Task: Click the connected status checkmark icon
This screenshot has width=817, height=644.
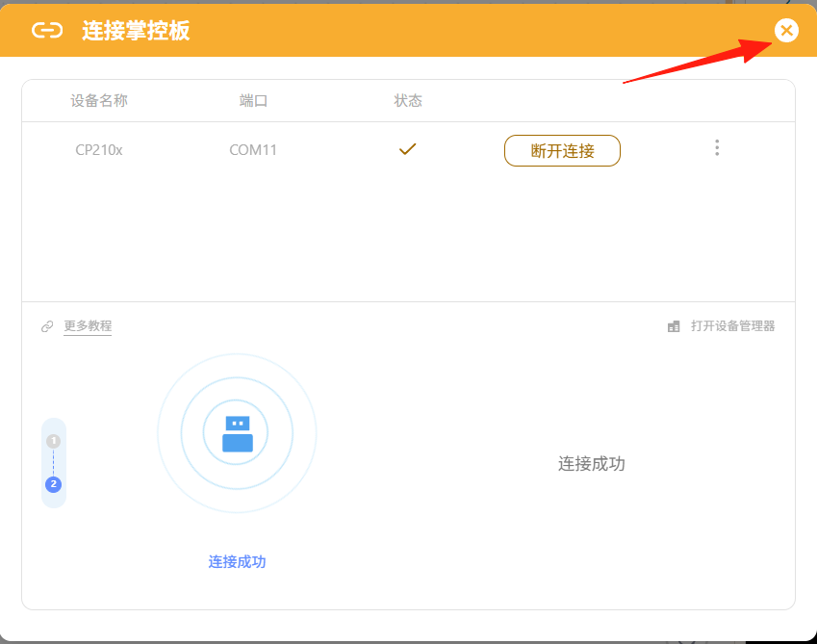Action: tap(407, 149)
